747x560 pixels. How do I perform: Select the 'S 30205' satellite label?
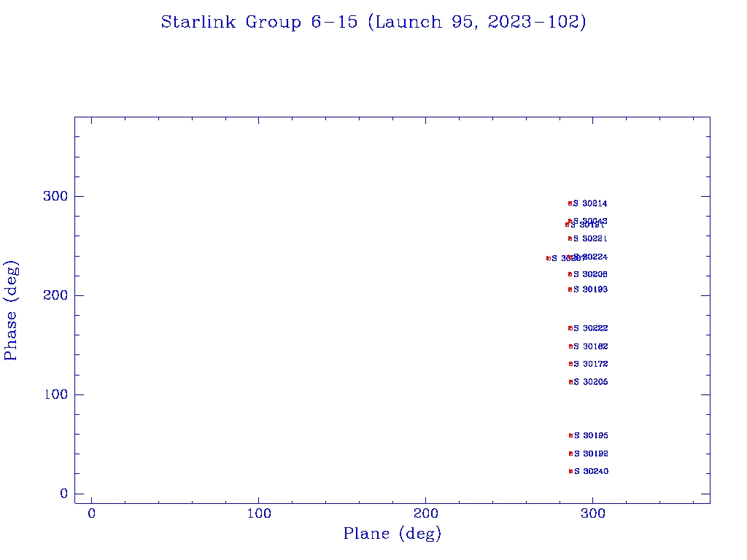591,382
